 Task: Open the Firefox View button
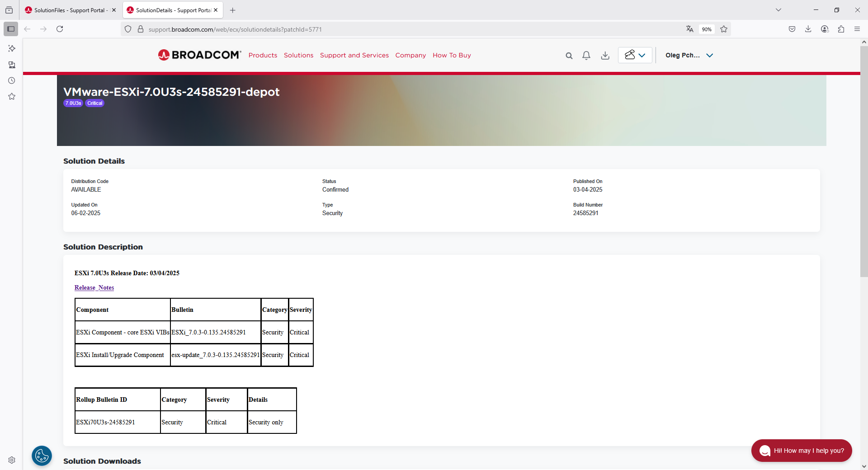[9, 10]
